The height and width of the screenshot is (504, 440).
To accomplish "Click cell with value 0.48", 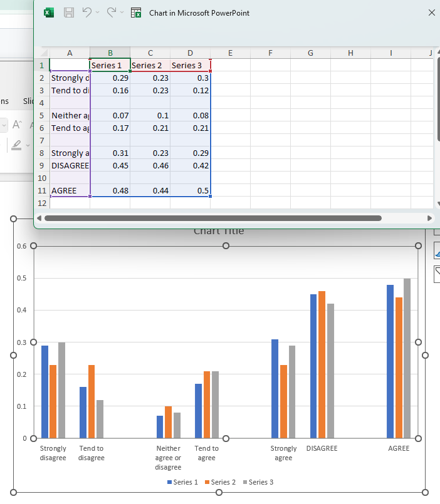I will (x=110, y=191).
